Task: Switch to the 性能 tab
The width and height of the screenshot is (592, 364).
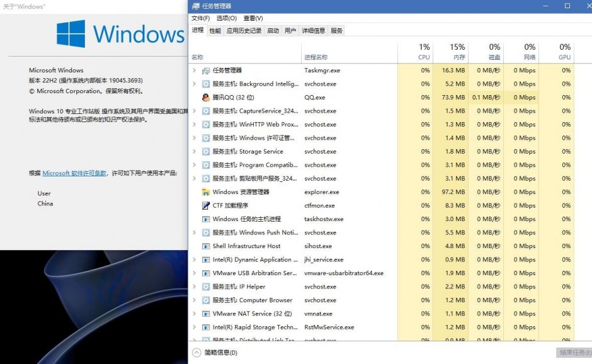Action: pos(215,31)
